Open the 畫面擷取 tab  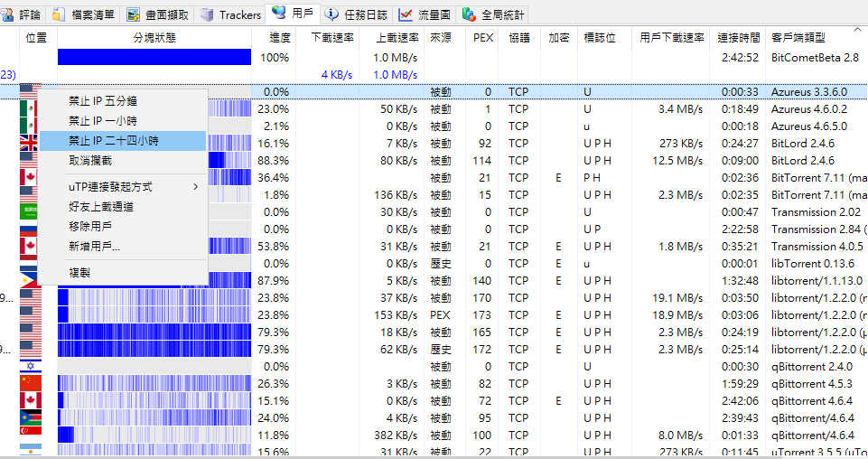tap(158, 14)
